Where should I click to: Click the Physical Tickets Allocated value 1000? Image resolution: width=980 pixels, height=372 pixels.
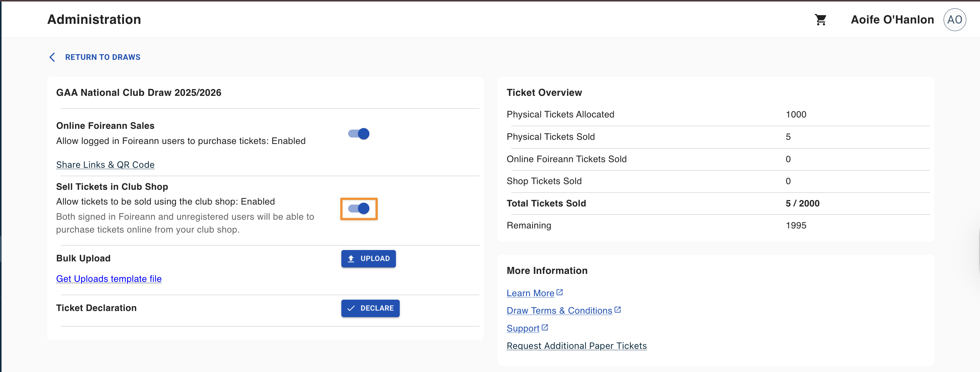[796, 114]
